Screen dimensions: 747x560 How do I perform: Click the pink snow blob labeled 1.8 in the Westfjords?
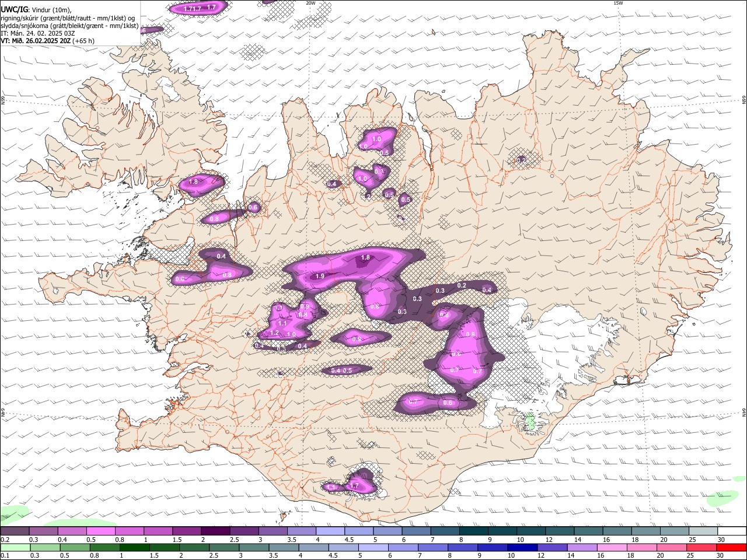(200, 184)
